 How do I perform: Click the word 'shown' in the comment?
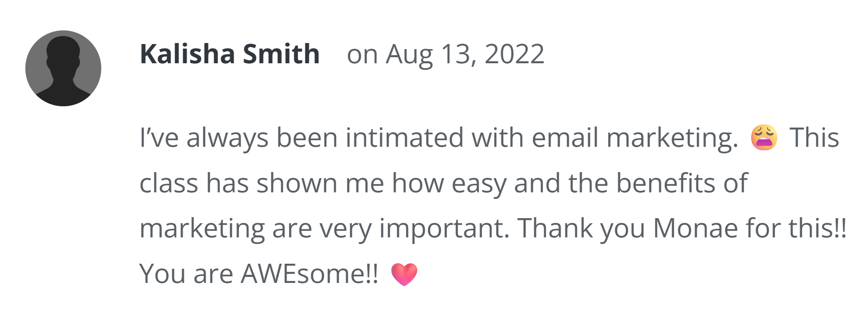click(x=297, y=183)
